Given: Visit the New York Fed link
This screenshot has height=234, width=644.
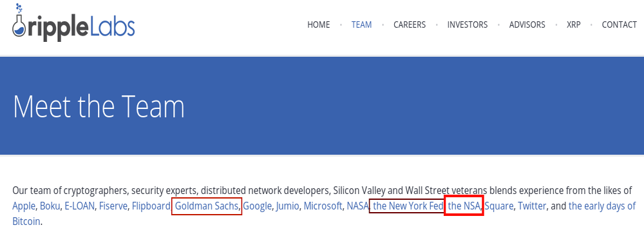Looking at the screenshot, I should (408, 206).
